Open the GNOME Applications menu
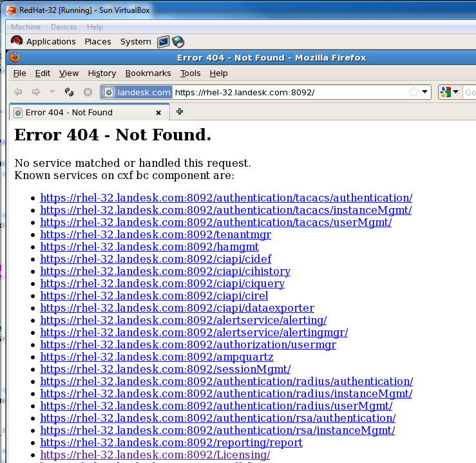 click(x=51, y=42)
